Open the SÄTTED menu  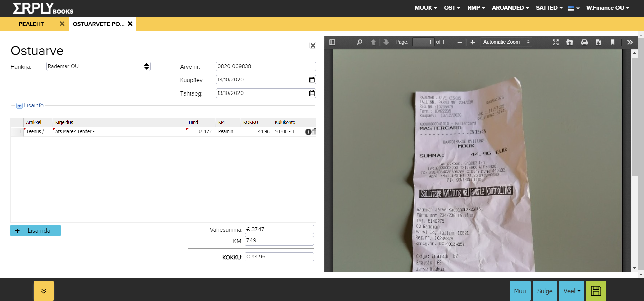pyautogui.click(x=549, y=8)
